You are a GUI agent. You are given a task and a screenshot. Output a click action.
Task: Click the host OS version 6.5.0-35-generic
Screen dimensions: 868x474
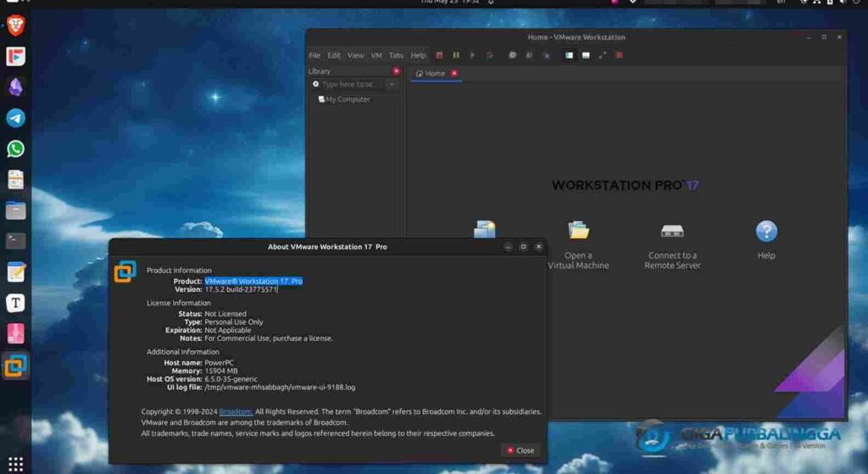click(231, 379)
